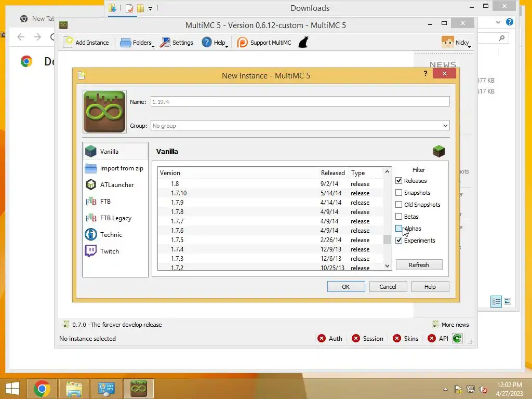This screenshot has width=532, height=399.
Task: Select the FTB Legacy source
Action: click(x=115, y=218)
